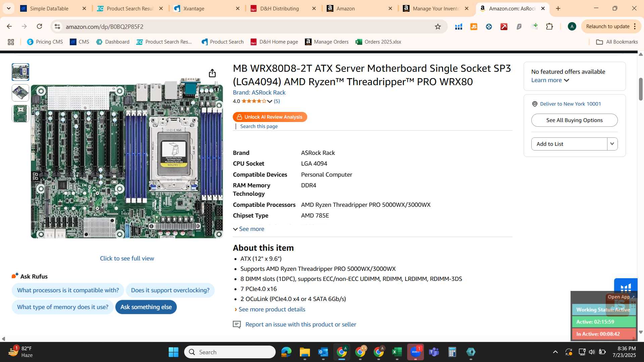Image resolution: width=644 pixels, height=362 pixels.
Task: Click Deliver to New York 10001
Action: [x=570, y=104]
